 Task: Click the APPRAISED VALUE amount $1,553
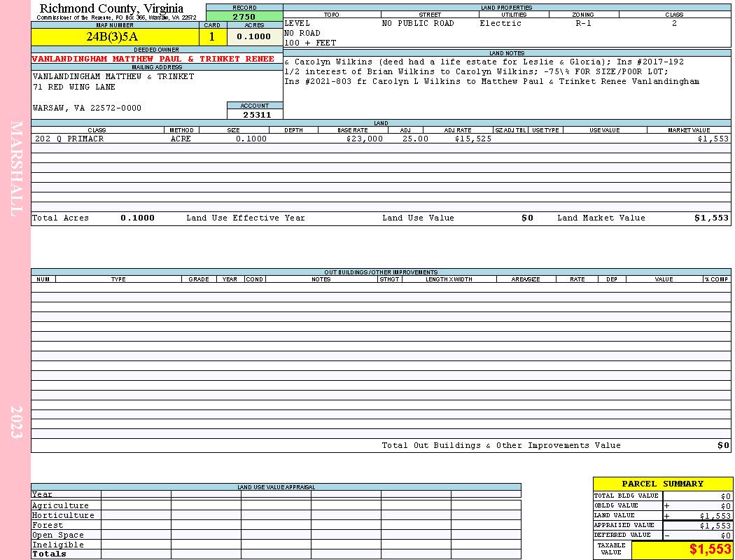tap(715, 526)
